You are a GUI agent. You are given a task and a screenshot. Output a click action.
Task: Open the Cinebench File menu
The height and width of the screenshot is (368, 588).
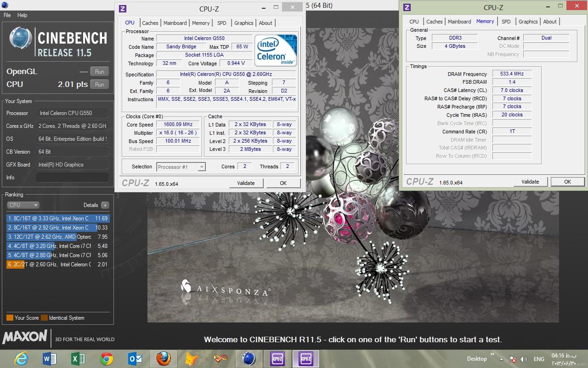point(7,15)
